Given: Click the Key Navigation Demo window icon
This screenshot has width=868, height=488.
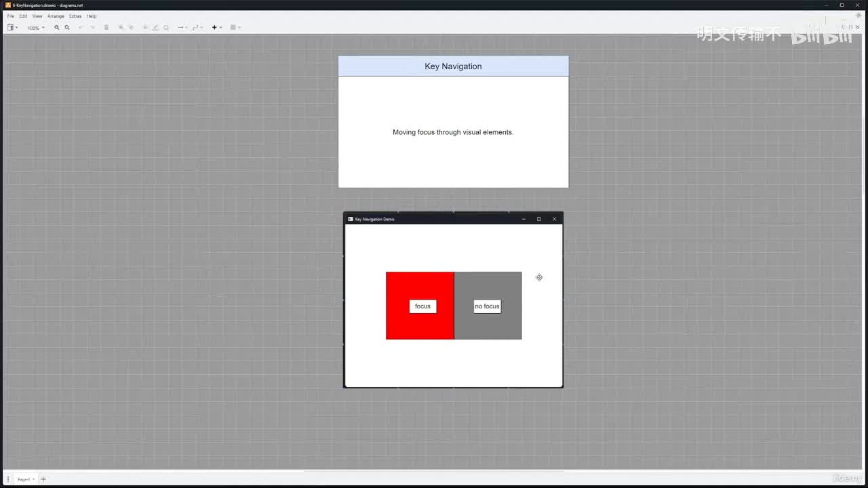Looking at the screenshot, I should 351,219.
